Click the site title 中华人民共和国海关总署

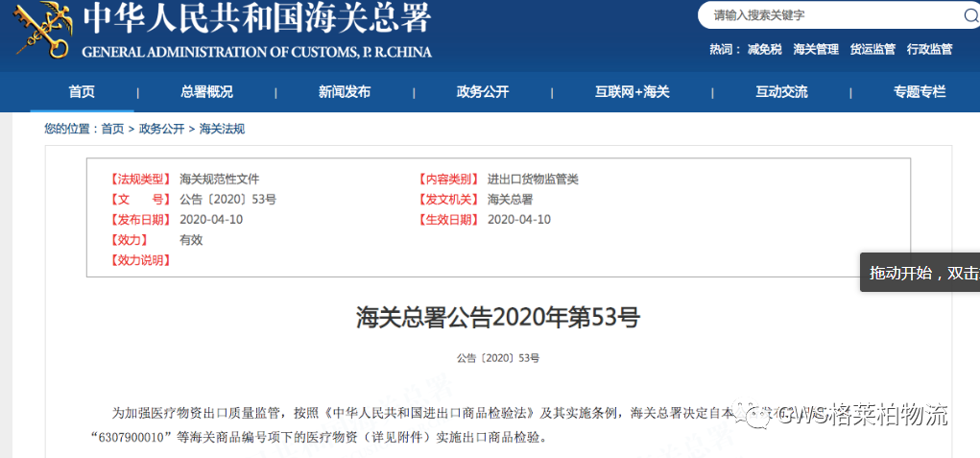pyautogui.click(x=257, y=19)
